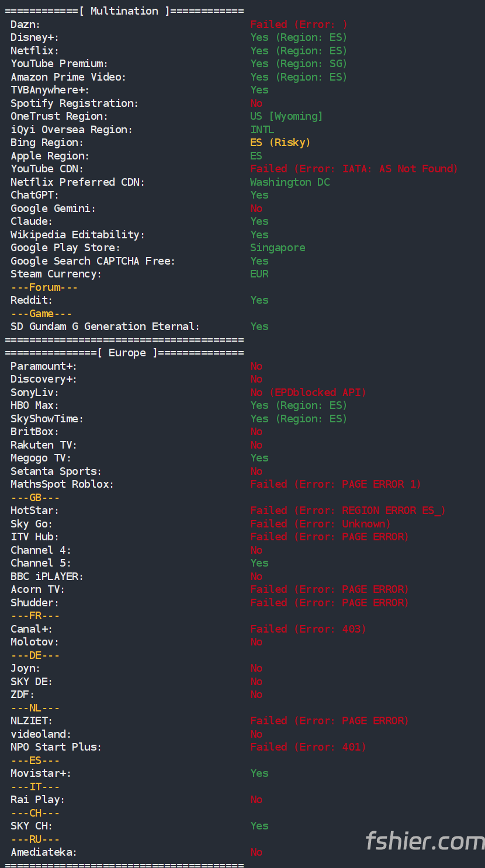Click the 'Singapore' Google Play Store value
Viewport: 485px width, 868px height.
(x=278, y=248)
